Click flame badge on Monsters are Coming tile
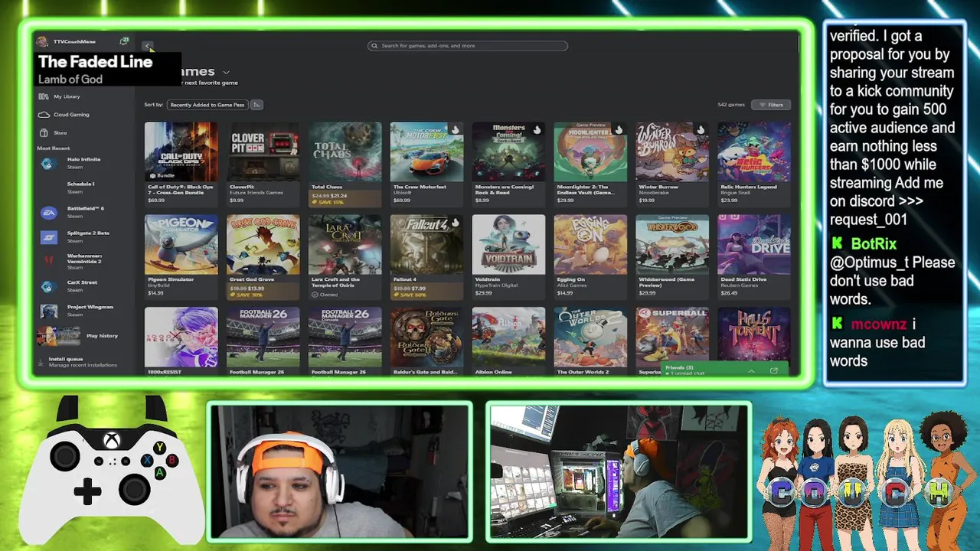Screen dimensions: 980x551 pyautogui.click(x=537, y=130)
